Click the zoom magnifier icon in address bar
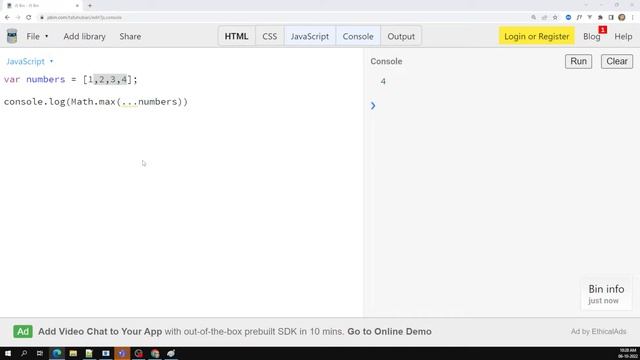 click(x=533, y=18)
